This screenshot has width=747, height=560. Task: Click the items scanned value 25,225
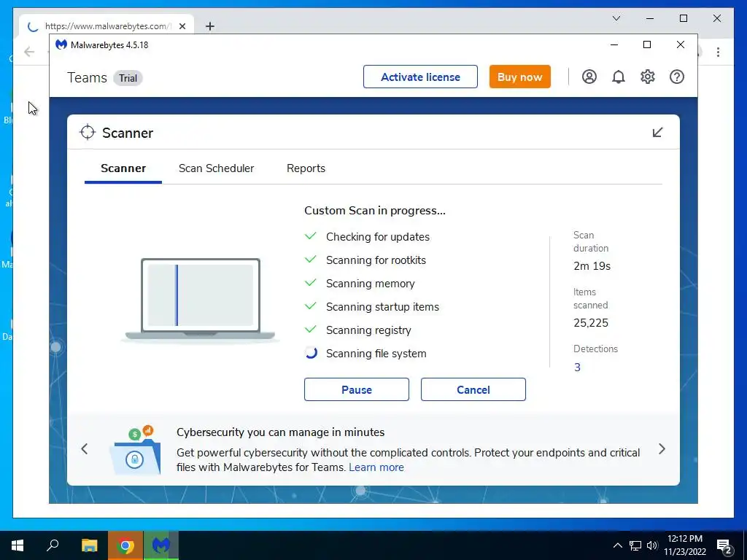point(591,323)
